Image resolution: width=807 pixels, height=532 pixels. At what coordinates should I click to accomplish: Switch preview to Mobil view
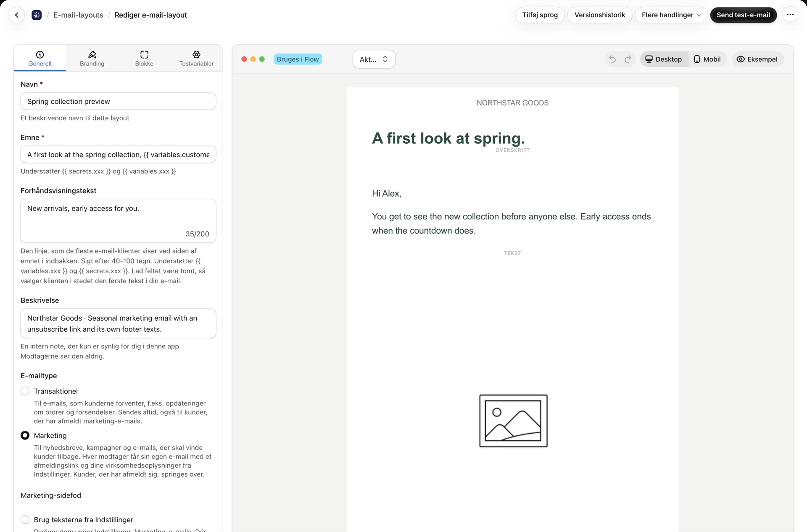707,59
